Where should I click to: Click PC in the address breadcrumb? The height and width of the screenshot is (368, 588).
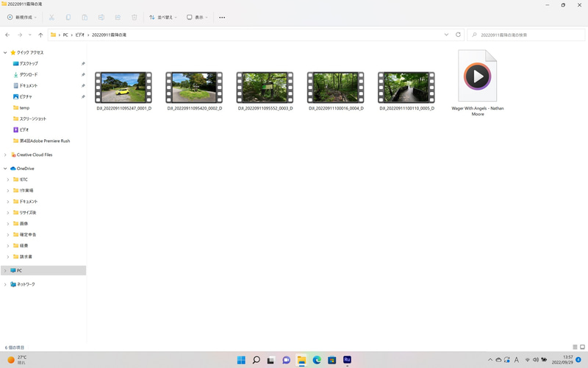tap(65, 35)
